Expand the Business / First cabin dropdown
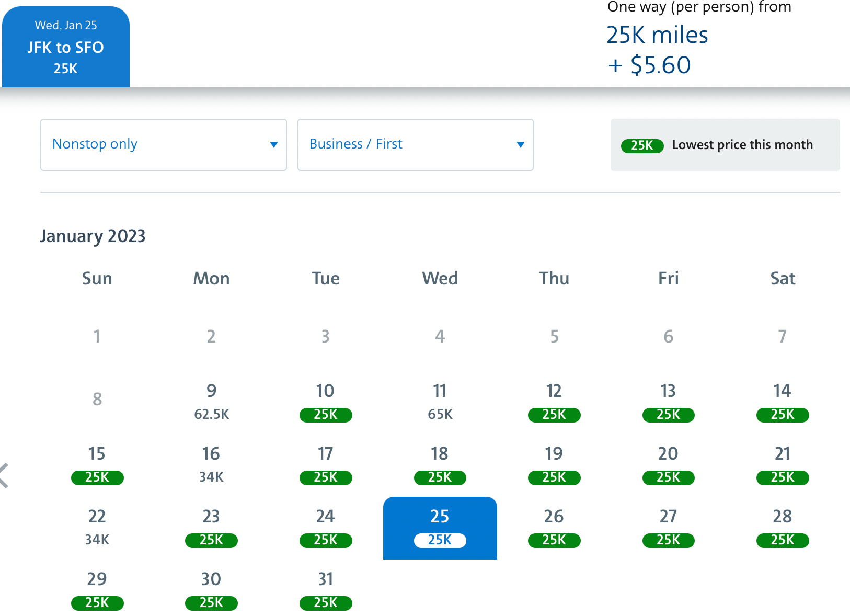This screenshot has height=616, width=850. [415, 145]
